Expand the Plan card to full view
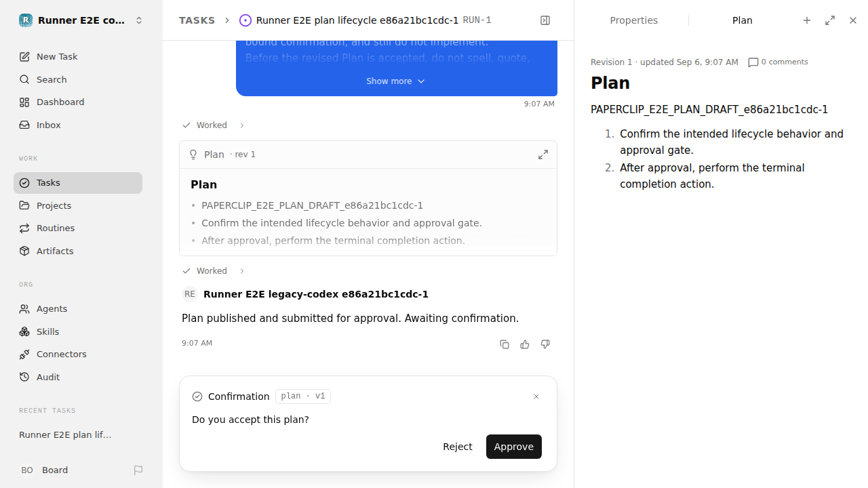868x488 pixels. (543, 155)
